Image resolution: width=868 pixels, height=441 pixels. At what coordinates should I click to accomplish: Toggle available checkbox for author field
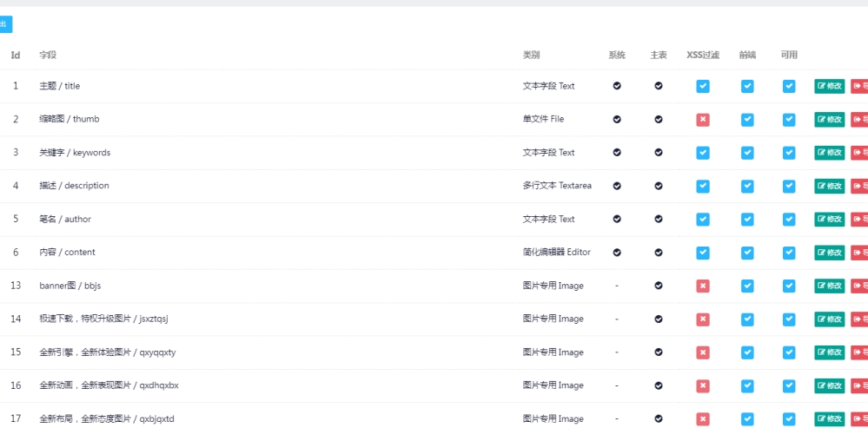pos(789,219)
